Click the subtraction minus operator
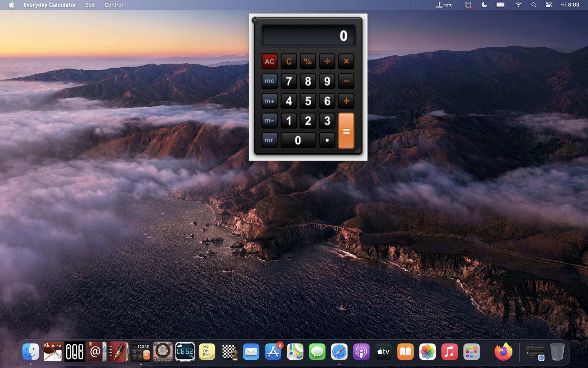 [x=346, y=81]
